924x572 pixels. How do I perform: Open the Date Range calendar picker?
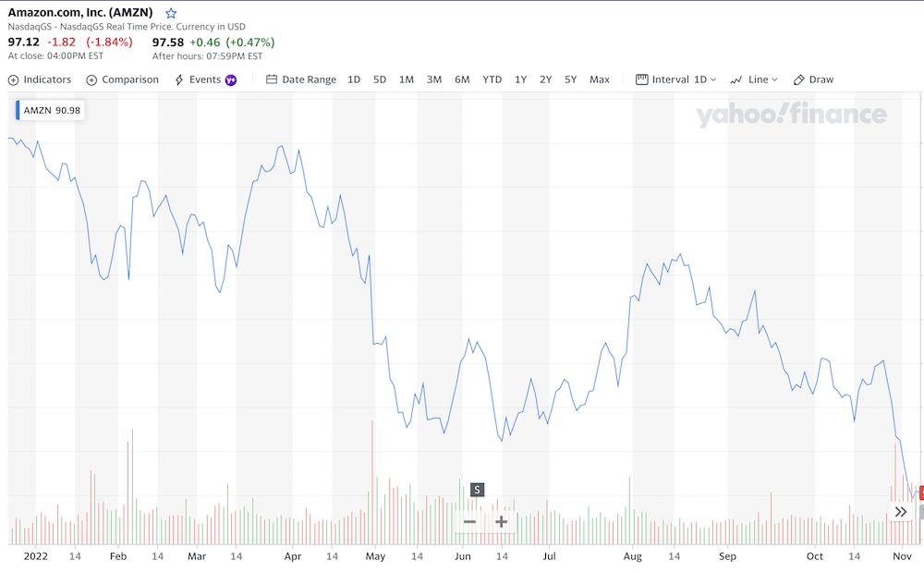[x=301, y=79]
